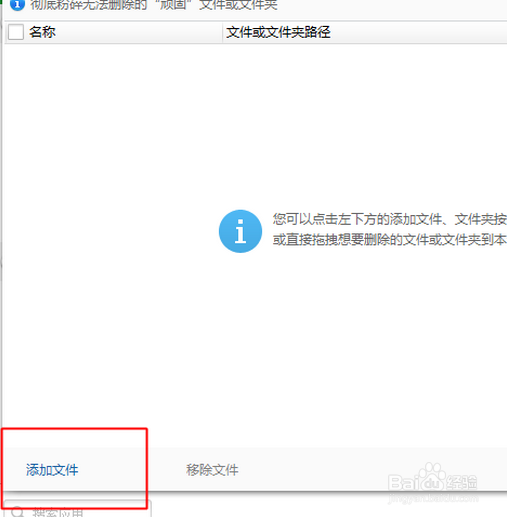This screenshot has width=507, height=517.
Task: Click the large blue info icon
Action: click(240, 231)
